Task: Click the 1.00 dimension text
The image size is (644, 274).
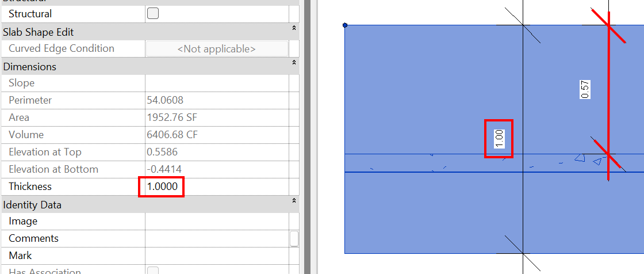Action: [x=499, y=139]
